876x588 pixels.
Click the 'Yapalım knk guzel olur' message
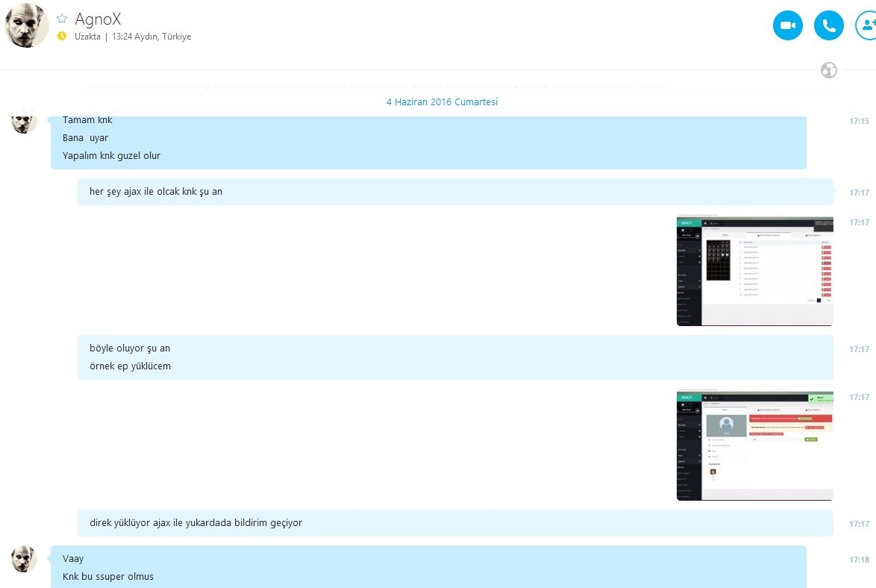coord(111,155)
